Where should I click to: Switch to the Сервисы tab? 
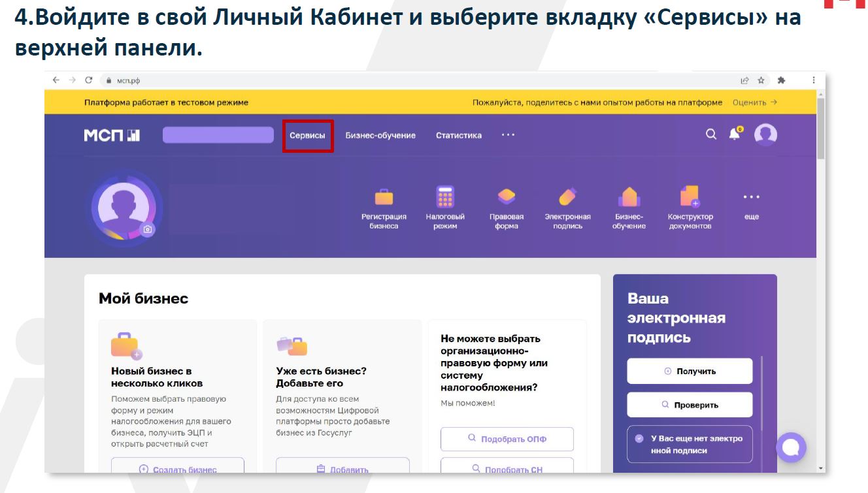(307, 135)
